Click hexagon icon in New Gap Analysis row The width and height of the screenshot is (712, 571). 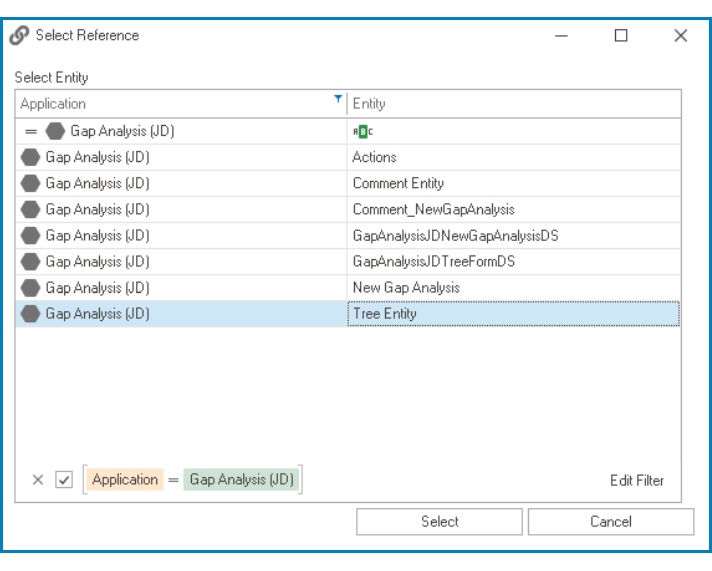pos(31,288)
